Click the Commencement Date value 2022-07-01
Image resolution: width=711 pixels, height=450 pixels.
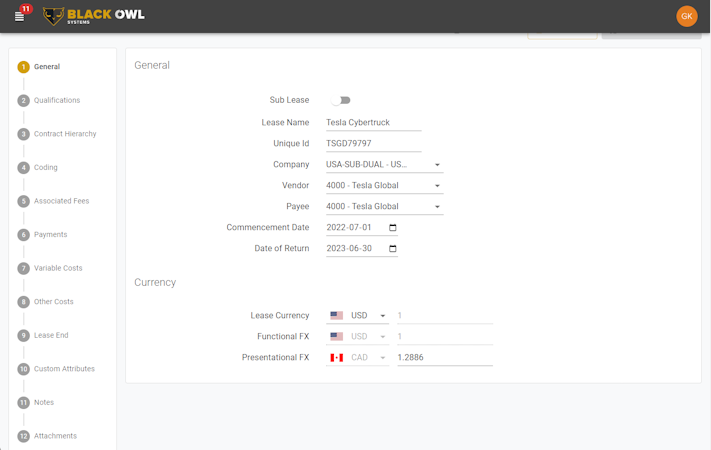point(349,227)
